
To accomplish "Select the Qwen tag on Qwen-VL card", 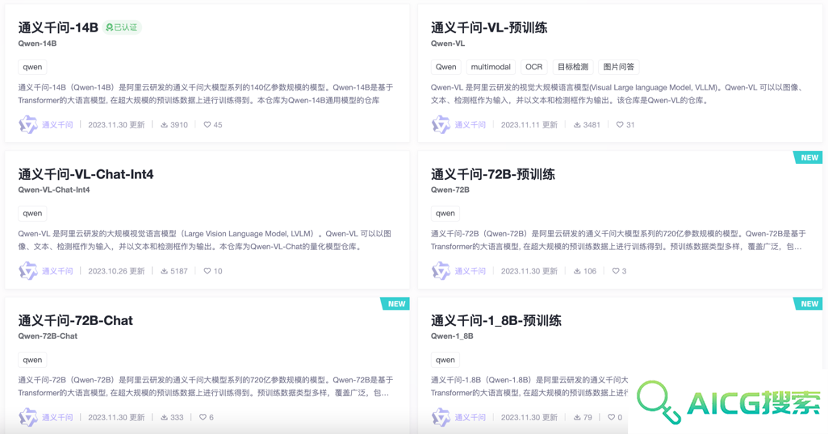I will tap(446, 67).
